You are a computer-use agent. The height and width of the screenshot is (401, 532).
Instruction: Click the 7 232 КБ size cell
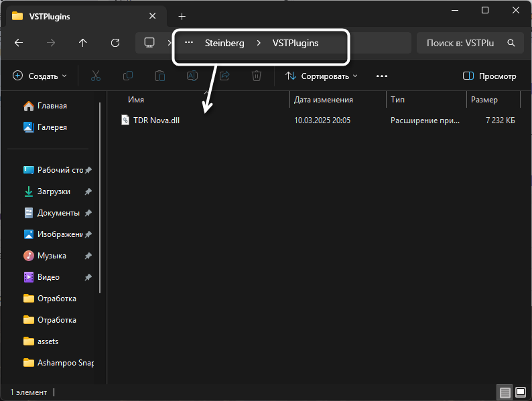[x=500, y=121]
